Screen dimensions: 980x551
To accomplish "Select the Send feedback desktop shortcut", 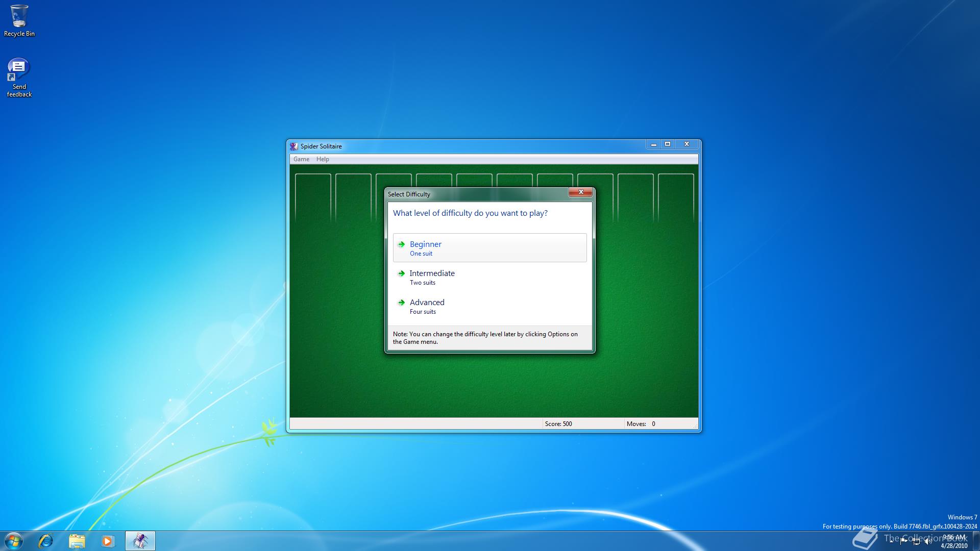I will [19, 78].
